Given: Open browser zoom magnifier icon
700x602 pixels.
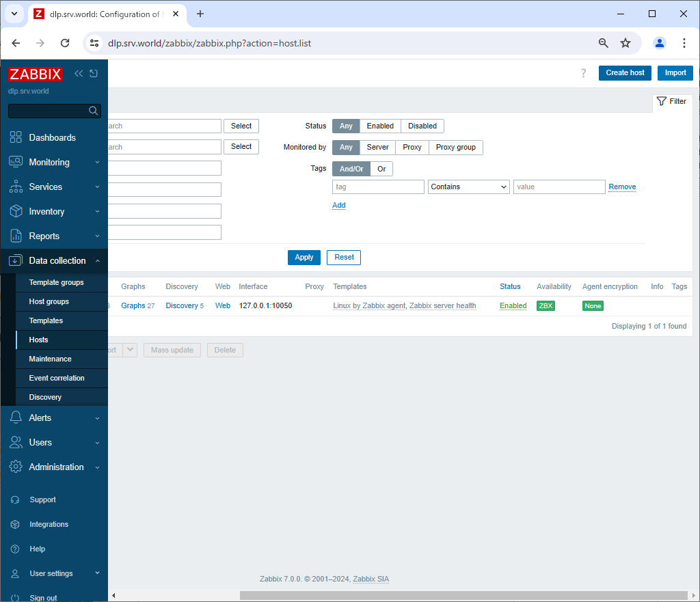Looking at the screenshot, I should point(603,43).
